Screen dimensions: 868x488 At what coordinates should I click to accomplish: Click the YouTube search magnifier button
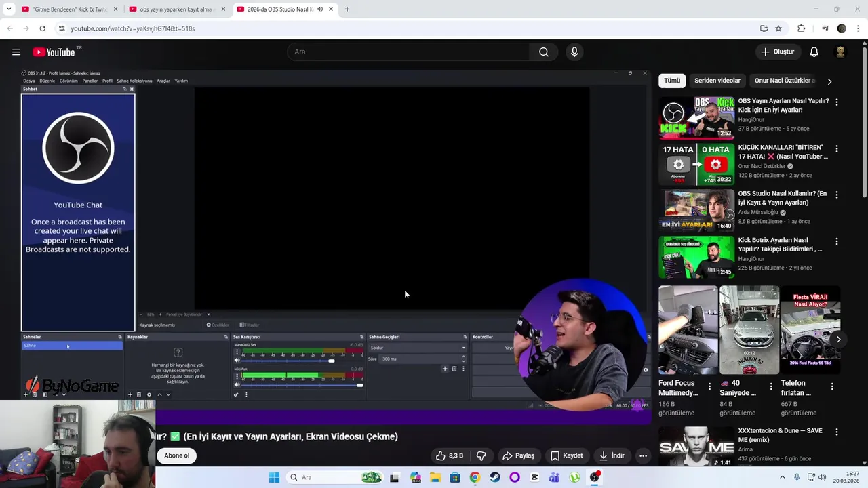point(544,52)
